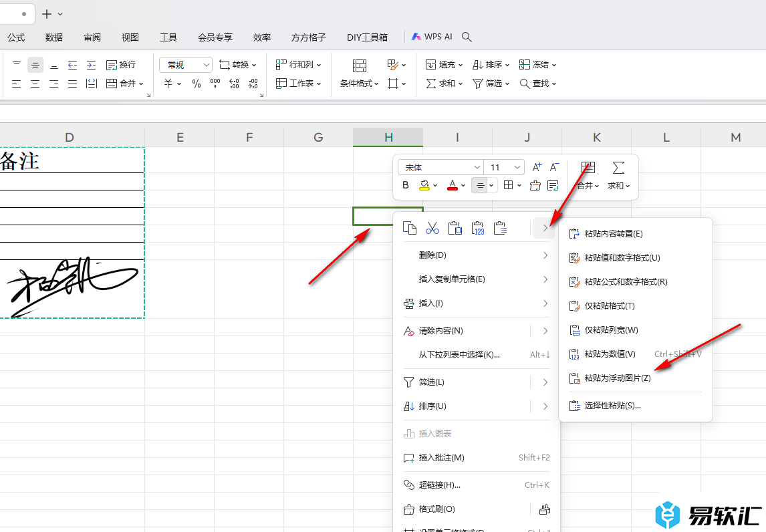The image size is (766, 532).
Task: Click 从下拉列表中选择(K)... entry
Action: [477, 355]
